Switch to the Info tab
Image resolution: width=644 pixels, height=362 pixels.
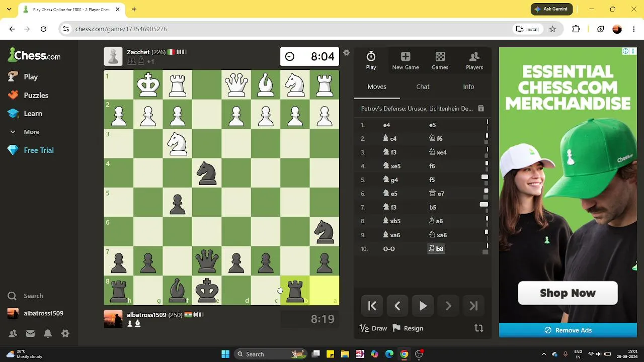(468, 87)
